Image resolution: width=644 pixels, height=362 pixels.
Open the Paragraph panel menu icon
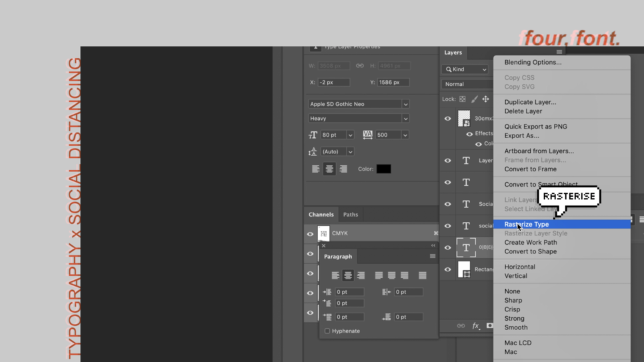433,256
